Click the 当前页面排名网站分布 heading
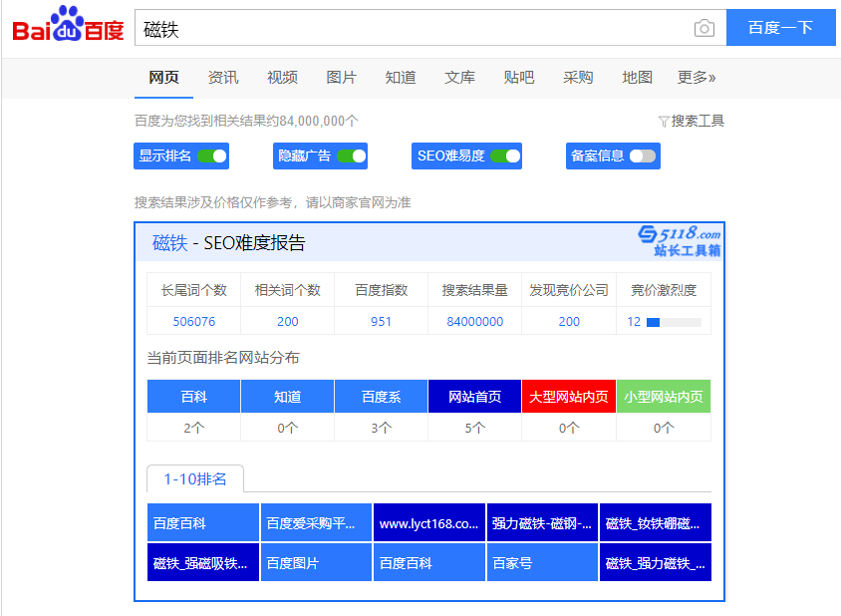Viewport: 841px width, 616px height. point(223,358)
